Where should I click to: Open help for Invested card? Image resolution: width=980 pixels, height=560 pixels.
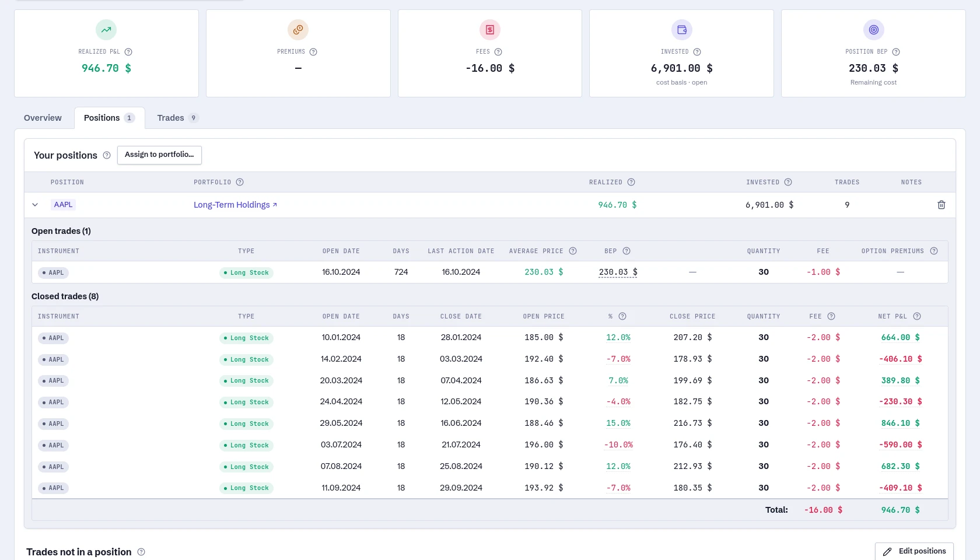point(697,52)
